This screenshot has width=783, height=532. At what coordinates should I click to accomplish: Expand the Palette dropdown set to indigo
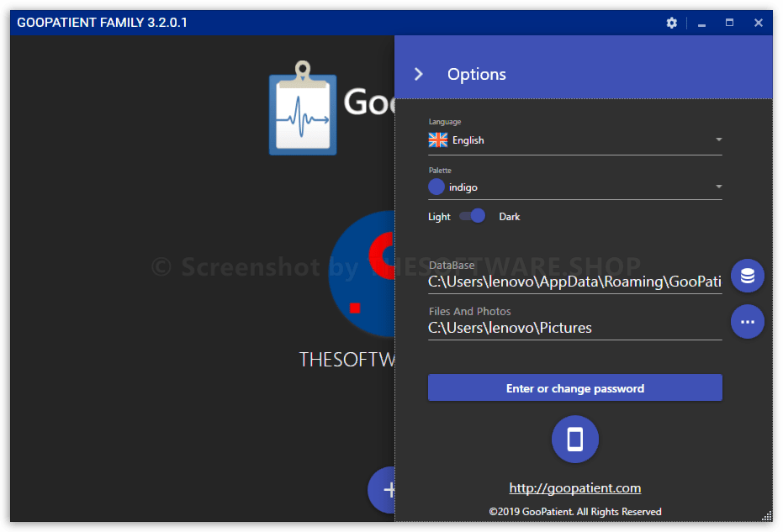574,187
